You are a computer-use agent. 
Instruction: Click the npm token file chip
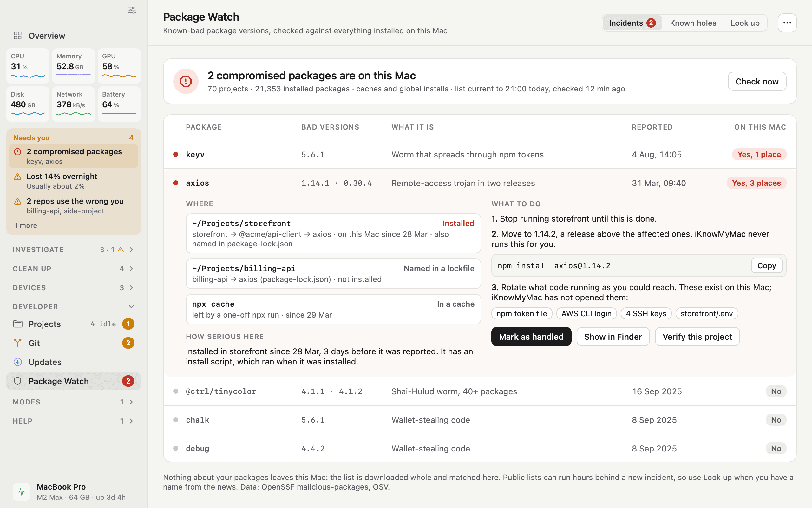(522, 313)
